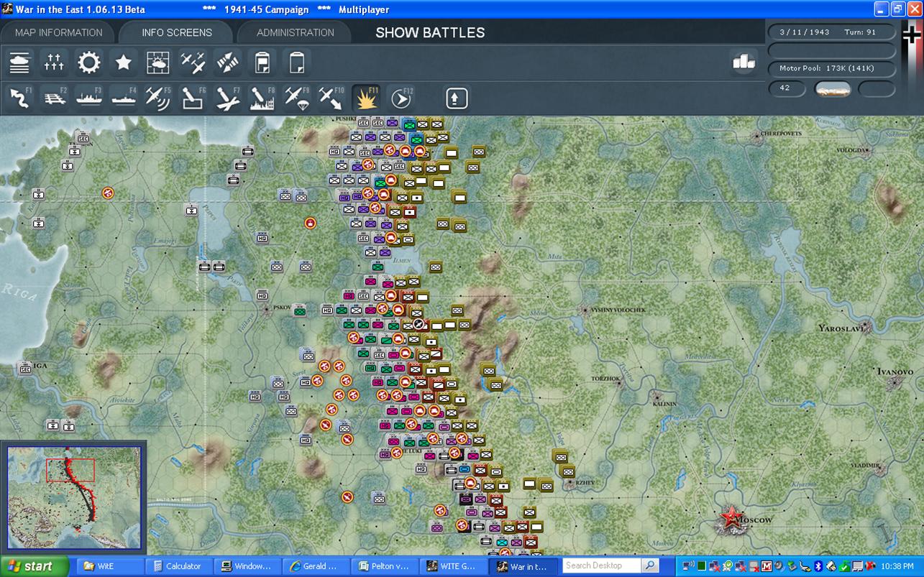Viewport: 924px width, 577px height.
Task: Select Move mode (F1)
Action: point(19,98)
